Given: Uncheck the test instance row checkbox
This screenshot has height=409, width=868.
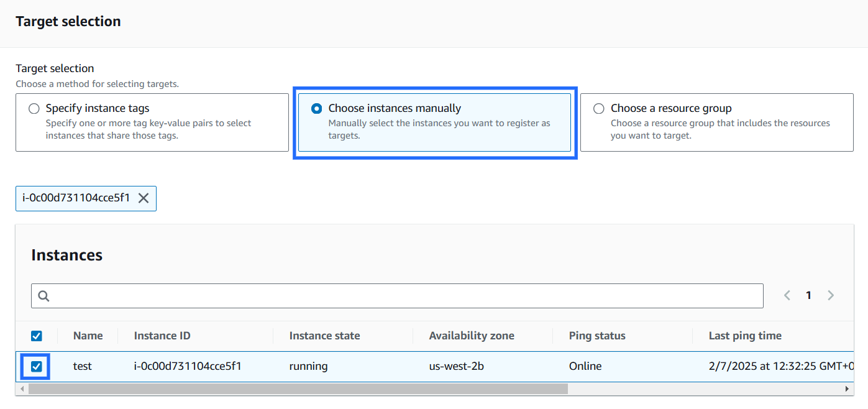Looking at the screenshot, I should pos(37,367).
